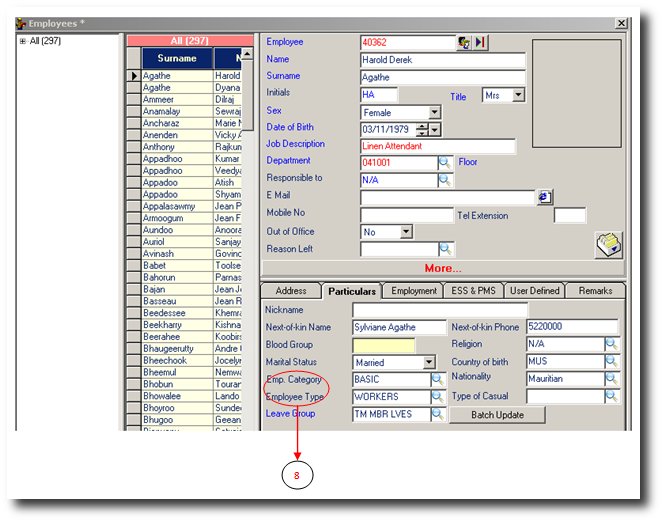The image size is (663, 522).
Task: Open the Leave Group lookup magnifier
Action: pos(438,414)
